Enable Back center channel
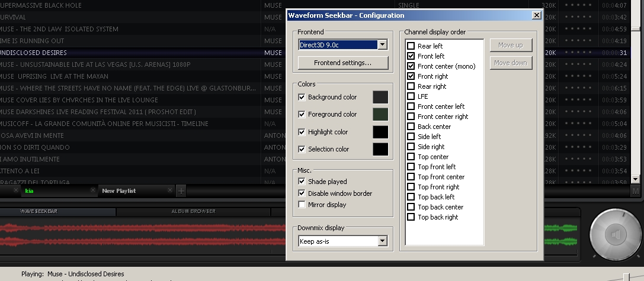 click(411, 127)
